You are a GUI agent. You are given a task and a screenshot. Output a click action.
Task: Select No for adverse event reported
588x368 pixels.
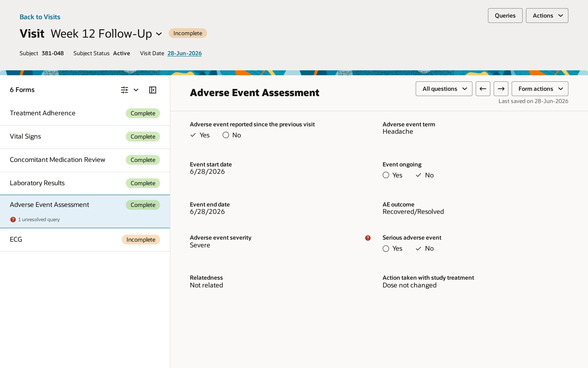pos(232,135)
